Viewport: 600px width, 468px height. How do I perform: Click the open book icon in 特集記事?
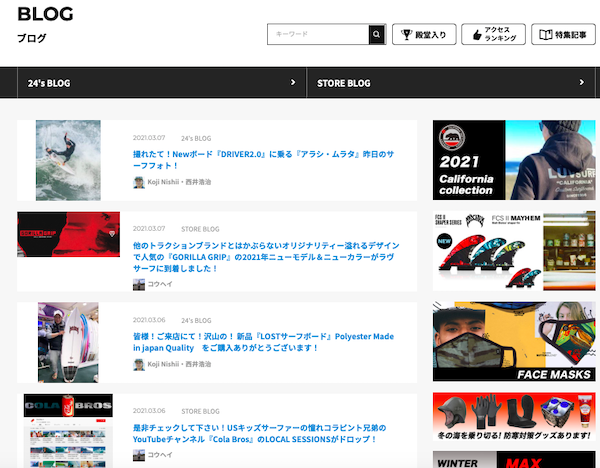pyautogui.click(x=546, y=34)
